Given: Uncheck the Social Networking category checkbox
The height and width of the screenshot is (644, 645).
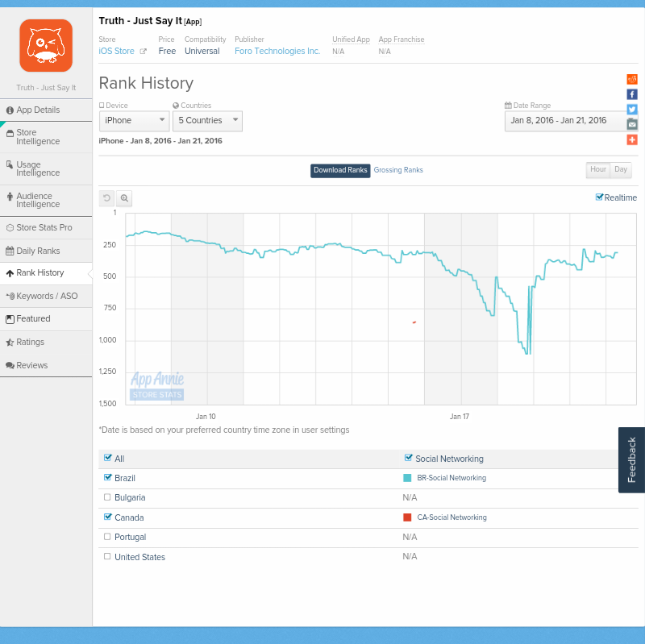Looking at the screenshot, I should tap(409, 458).
